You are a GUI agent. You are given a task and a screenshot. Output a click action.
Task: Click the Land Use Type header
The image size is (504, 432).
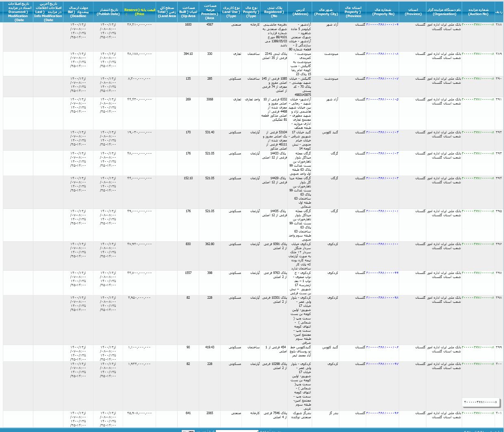[x=231, y=12]
